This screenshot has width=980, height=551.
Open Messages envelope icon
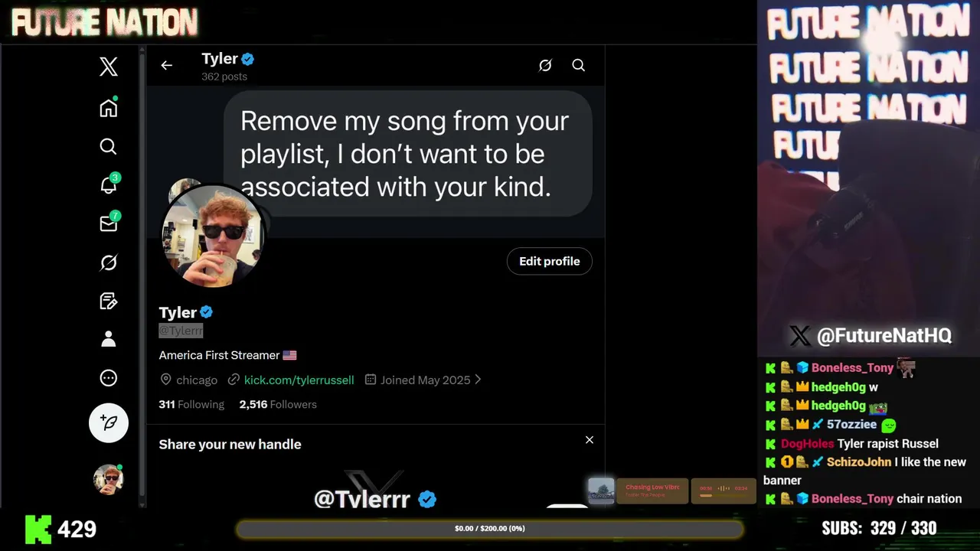(x=109, y=223)
